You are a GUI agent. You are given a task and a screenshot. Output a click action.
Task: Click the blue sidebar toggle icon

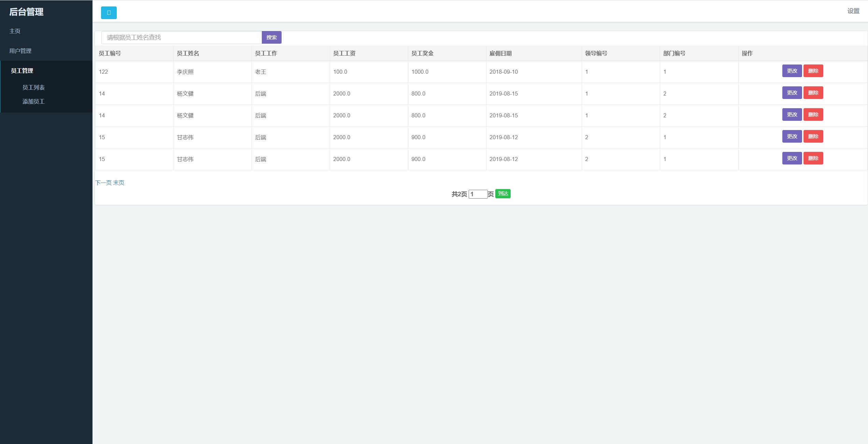[109, 13]
